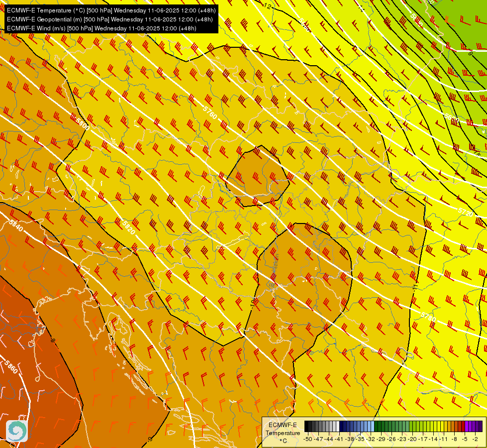Click the -2 value in the legend
Viewport: 487px width, 448px height.
(x=475, y=439)
